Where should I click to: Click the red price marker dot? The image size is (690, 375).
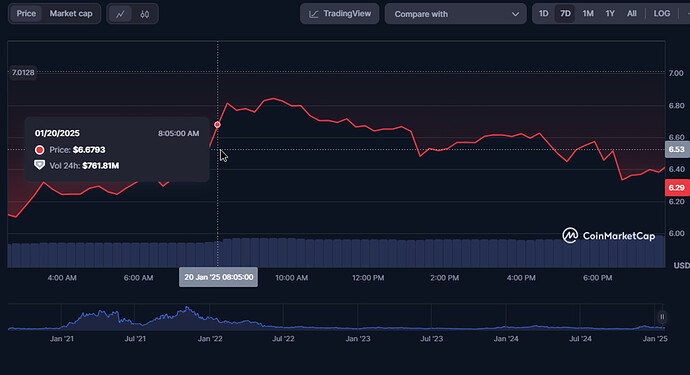(217, 125)
